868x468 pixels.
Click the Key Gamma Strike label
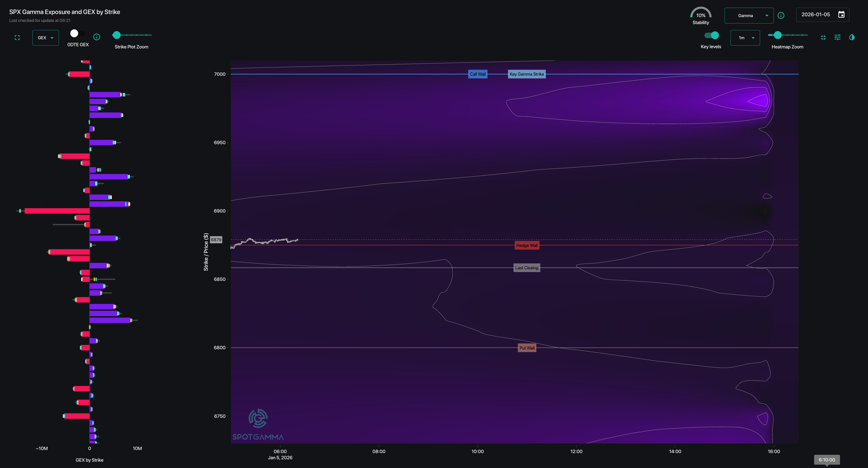(x=526, y=74)
